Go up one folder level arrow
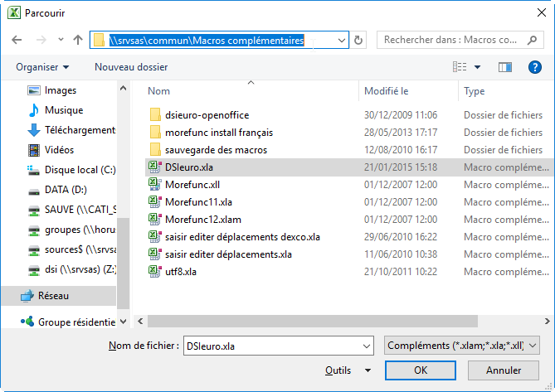 point(78,40)
